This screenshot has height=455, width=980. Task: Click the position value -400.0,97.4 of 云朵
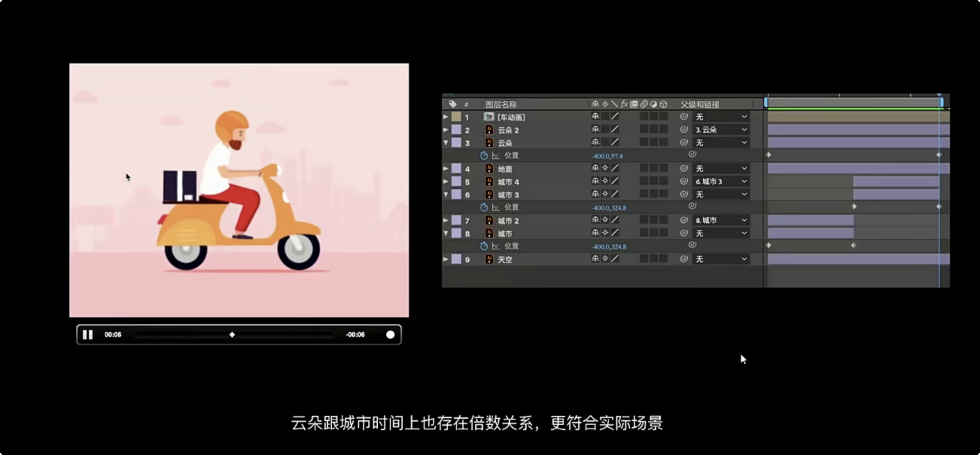point(607,156)
